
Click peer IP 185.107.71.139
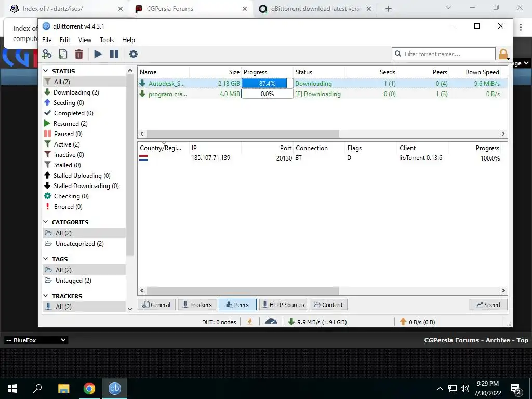211,158
